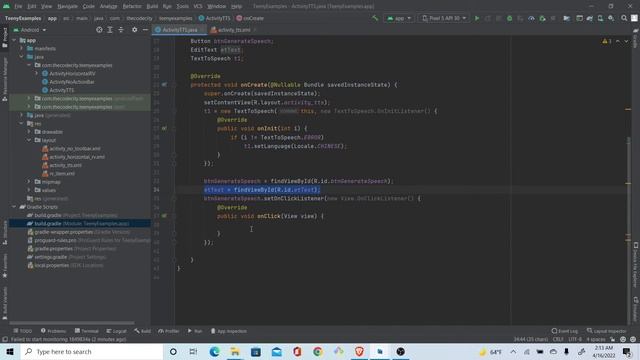Open the Problems tool window

click(53, 331)
